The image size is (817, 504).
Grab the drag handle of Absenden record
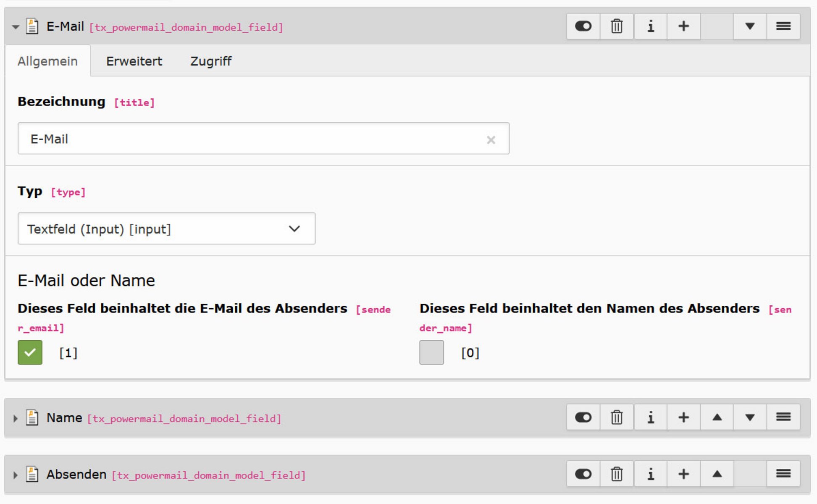(x=783, y=474)
